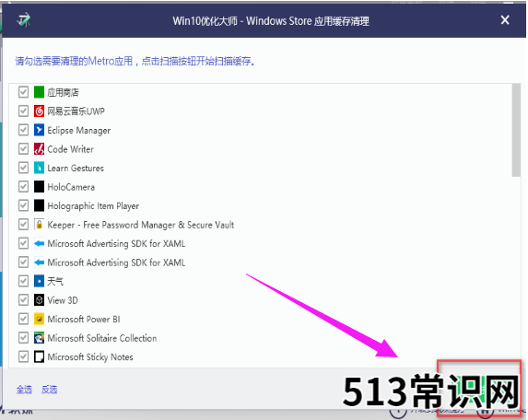Uncheck the 应用商店 checkbox
This screenshot has width=528, height=420.
tap(23, 92)
